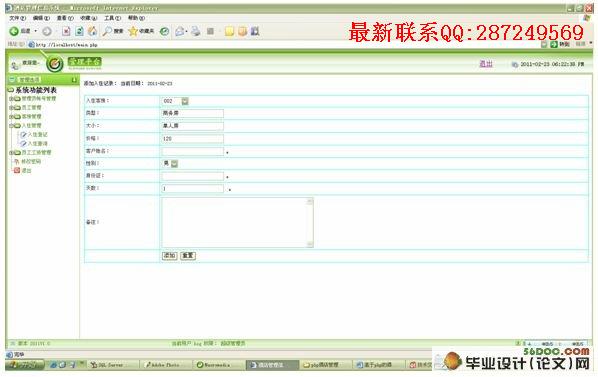Click the remarks textarea scrollbar down arrow
The height and width of the screenshot is (377, 598).
click(310, 244)
